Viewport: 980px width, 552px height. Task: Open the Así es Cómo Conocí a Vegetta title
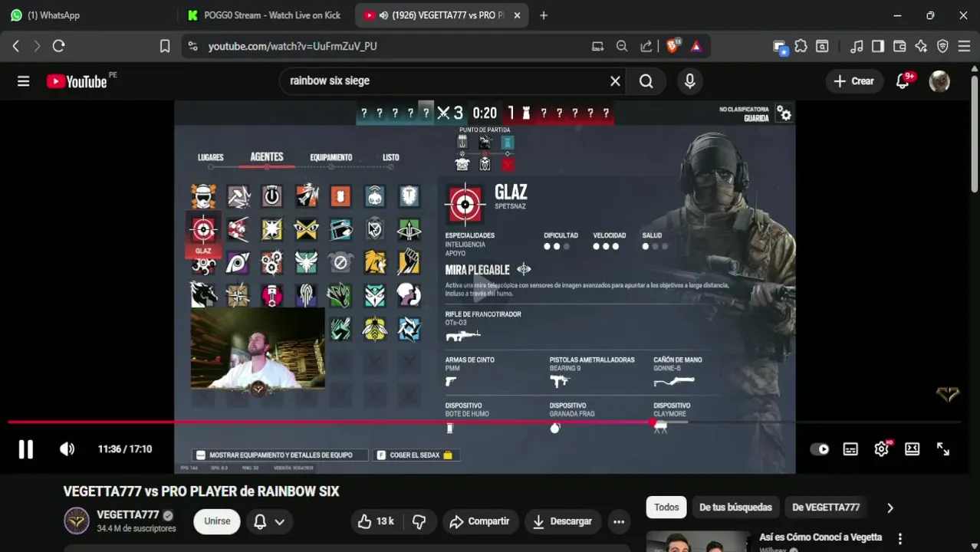click(x=821, y=537)
